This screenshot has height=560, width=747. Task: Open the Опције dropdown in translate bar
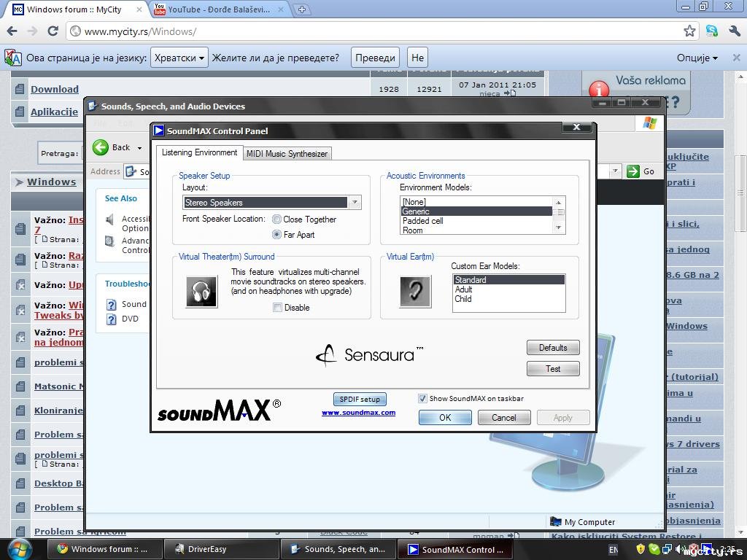pyautogui.click(x=697, y=58)
